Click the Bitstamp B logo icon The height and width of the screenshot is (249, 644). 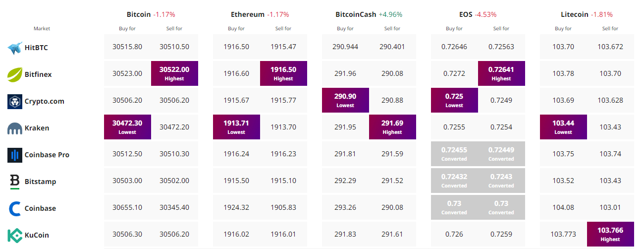click(x=15, y=182)
